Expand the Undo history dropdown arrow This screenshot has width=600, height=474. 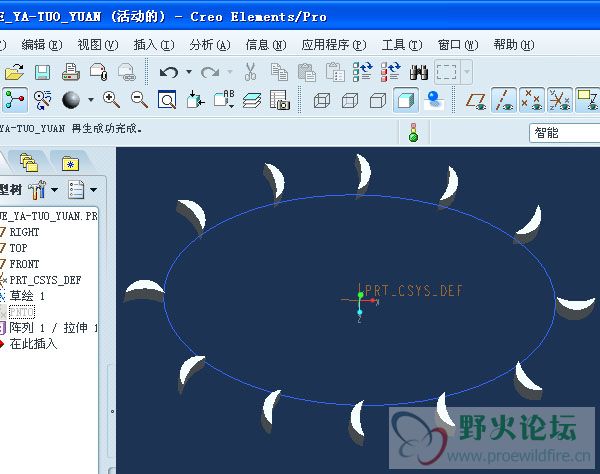tap(189, 72)
